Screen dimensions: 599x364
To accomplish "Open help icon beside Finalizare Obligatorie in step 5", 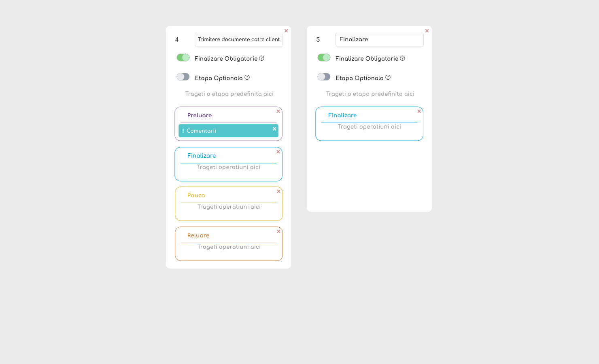I will (402, 58).
